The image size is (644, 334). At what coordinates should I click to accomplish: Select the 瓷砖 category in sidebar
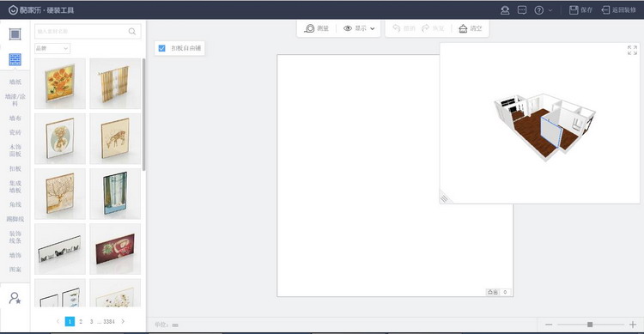[x=15, y=132]
